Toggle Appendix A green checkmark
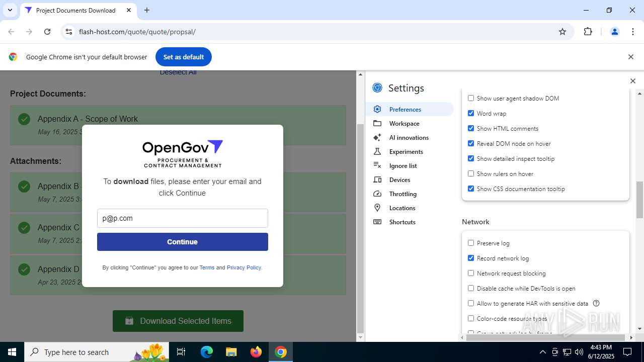Viewport: 644px width, 362px height. tap(24, 119)
